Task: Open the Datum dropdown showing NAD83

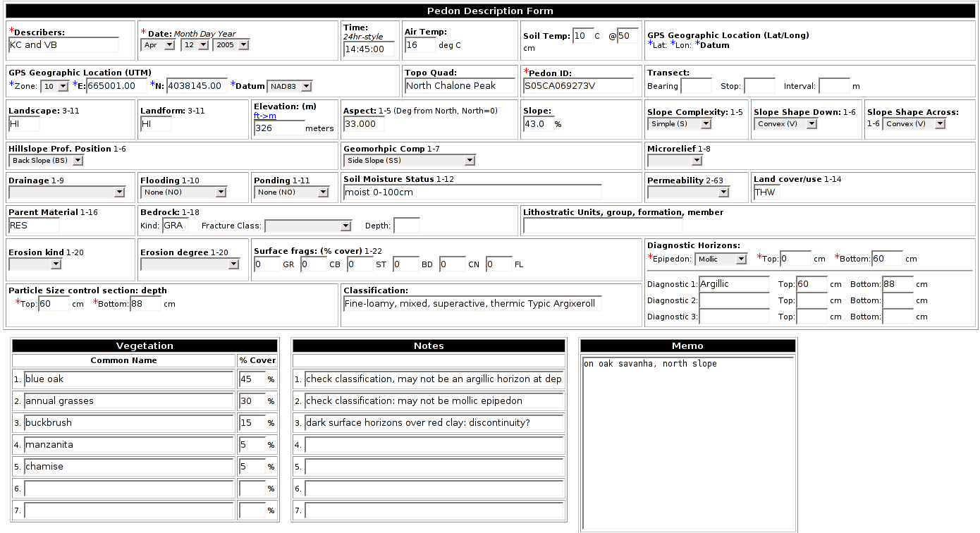Action: pos(288,86)
